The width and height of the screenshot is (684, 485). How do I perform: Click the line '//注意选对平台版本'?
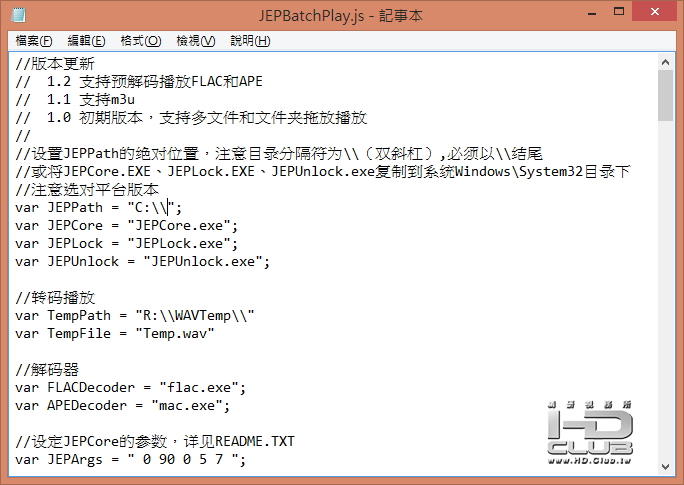(87, 189)
